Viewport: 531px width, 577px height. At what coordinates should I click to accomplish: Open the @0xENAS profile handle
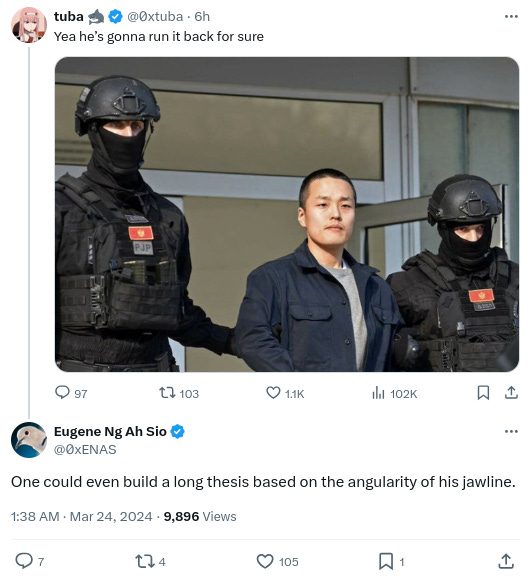(x=85, y=449)
